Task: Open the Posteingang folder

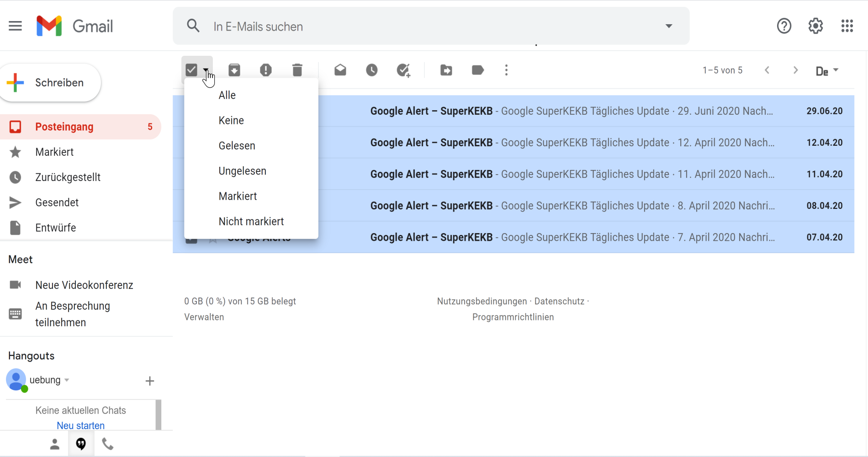Action: [x=80, y=127]
